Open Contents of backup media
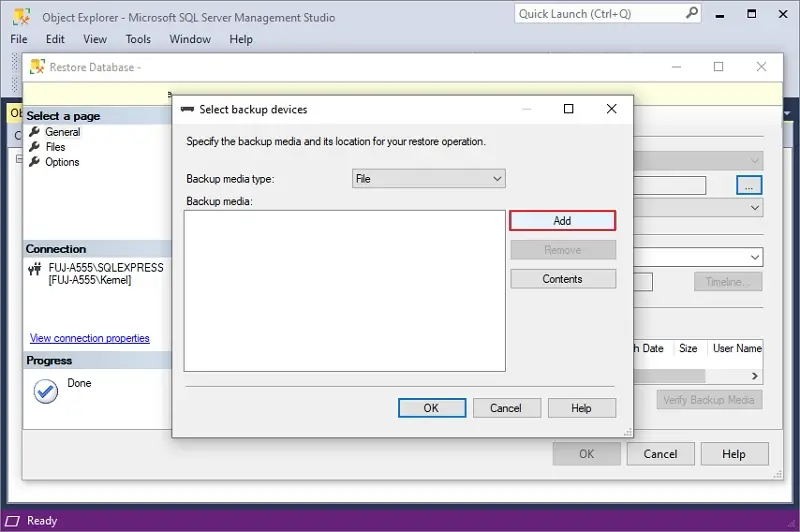 (563, 279)
